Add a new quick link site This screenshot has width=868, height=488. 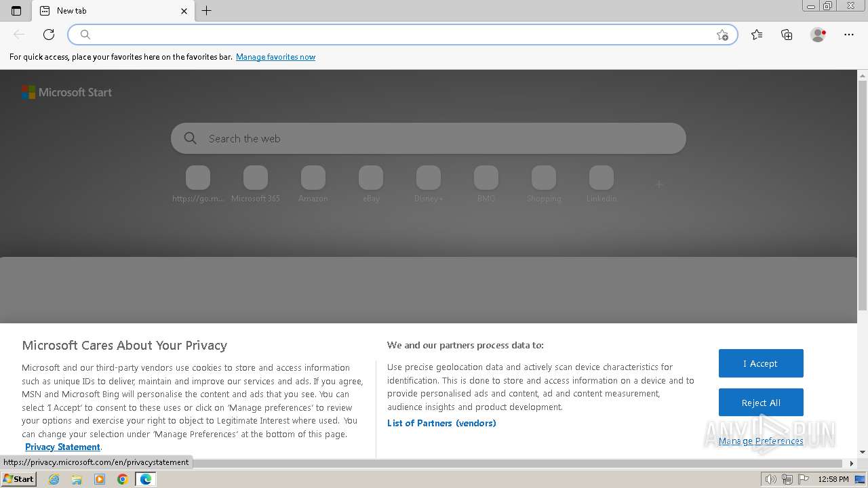coord(659,184)
